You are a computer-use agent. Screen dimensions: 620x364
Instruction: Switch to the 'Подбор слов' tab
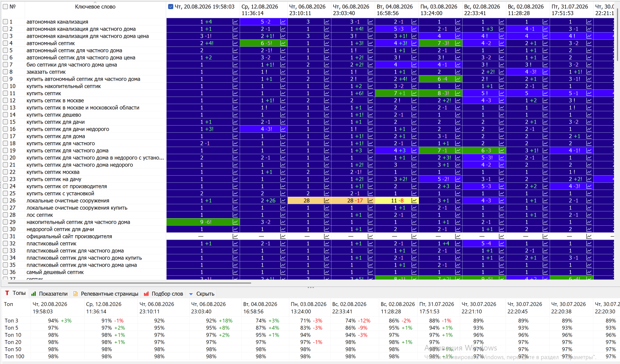pos(163,294)
